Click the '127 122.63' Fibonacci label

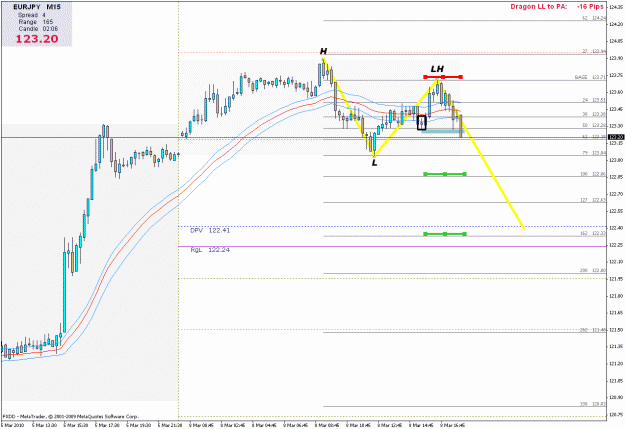tap(593, 200)
